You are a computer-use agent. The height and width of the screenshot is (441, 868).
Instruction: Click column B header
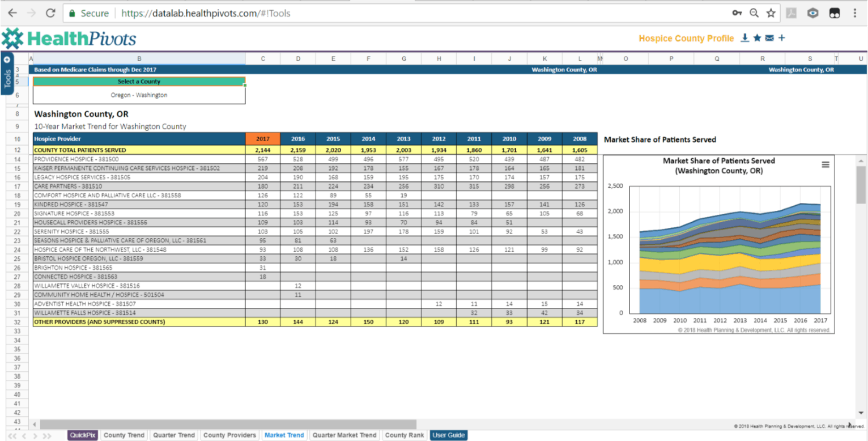tap(139, 59)
